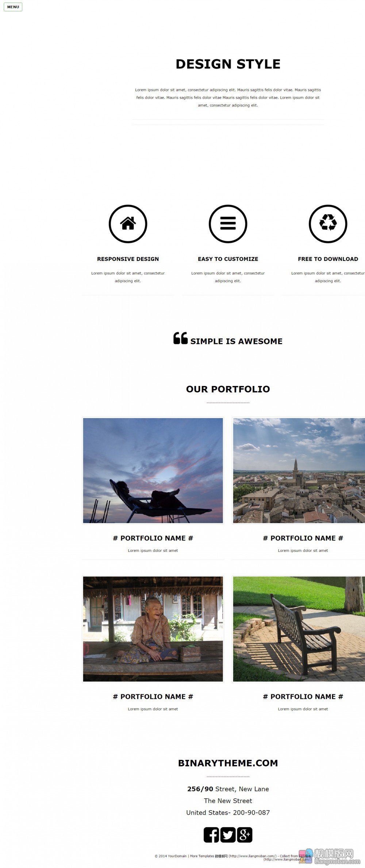Click the large quote mark icon
This screenshot has height=868, width=365.
pos(181,338)
